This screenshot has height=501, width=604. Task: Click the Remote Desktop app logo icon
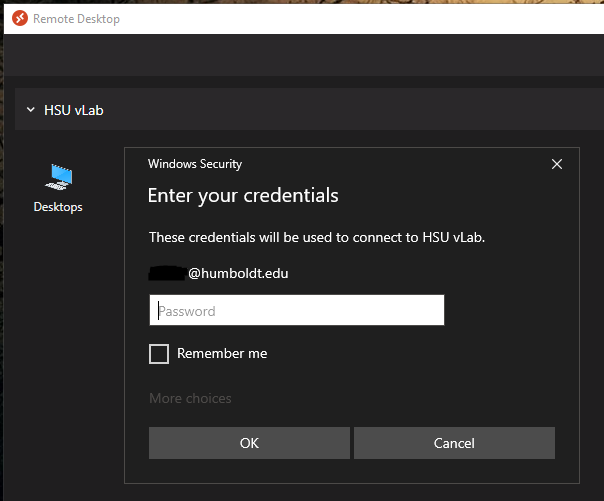[20, 18]
